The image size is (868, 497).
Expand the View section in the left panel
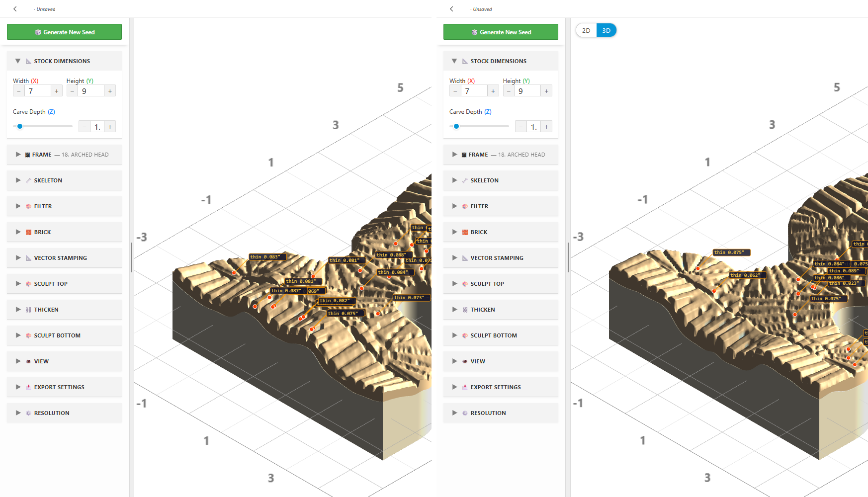coord(18,361)
